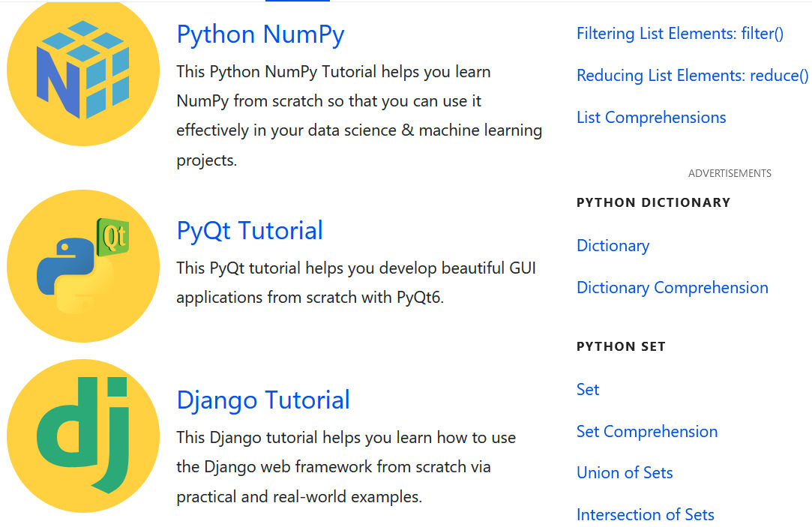This screenshot has width=812, height=527.
Task: Open Dictionary Comprehension sidebar link
Action: pos(673,287)
